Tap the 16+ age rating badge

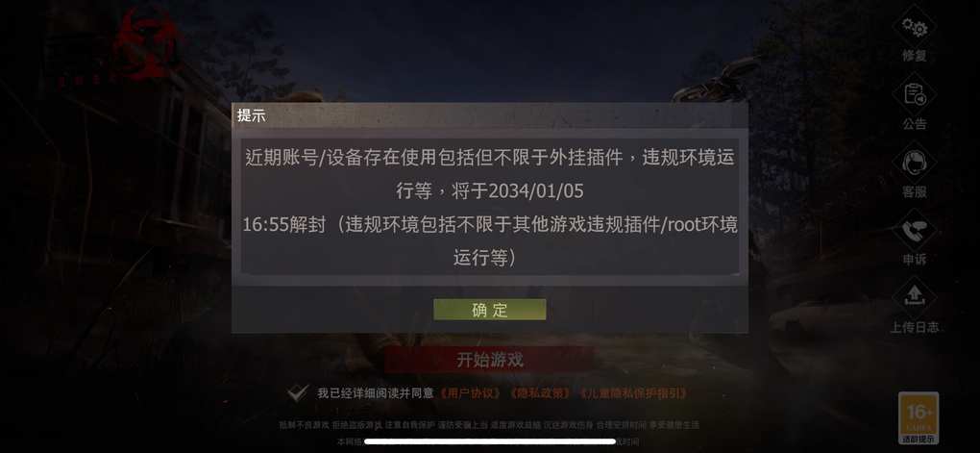[x=919, y=418]
